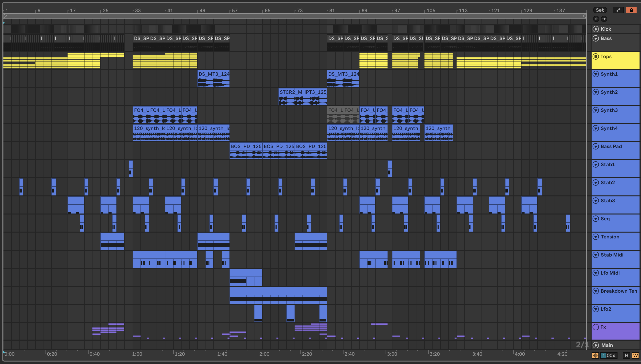
Task: Adjust the 1.00x waveform zoom slider
Action: coord(609,355)
